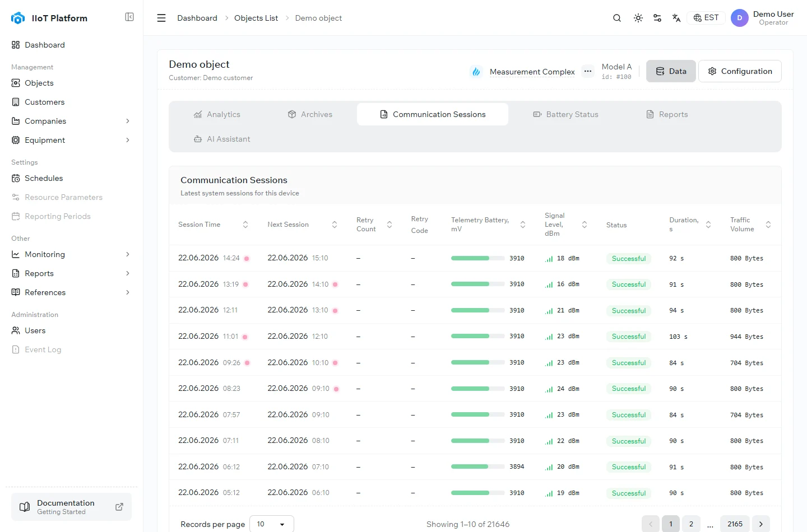Sort by Traffic Volume column
This screenshot has height=532, width=807.
click(768, 225)
